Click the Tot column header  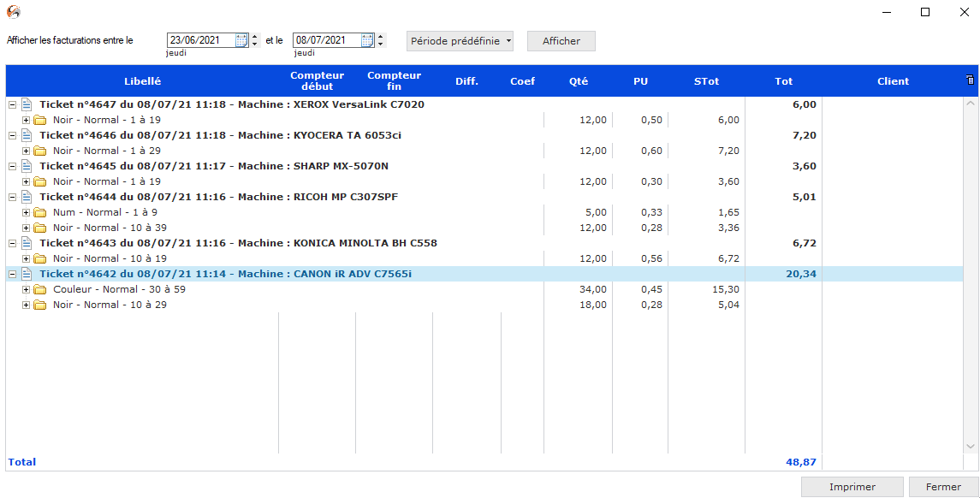(x=784, y=81)
